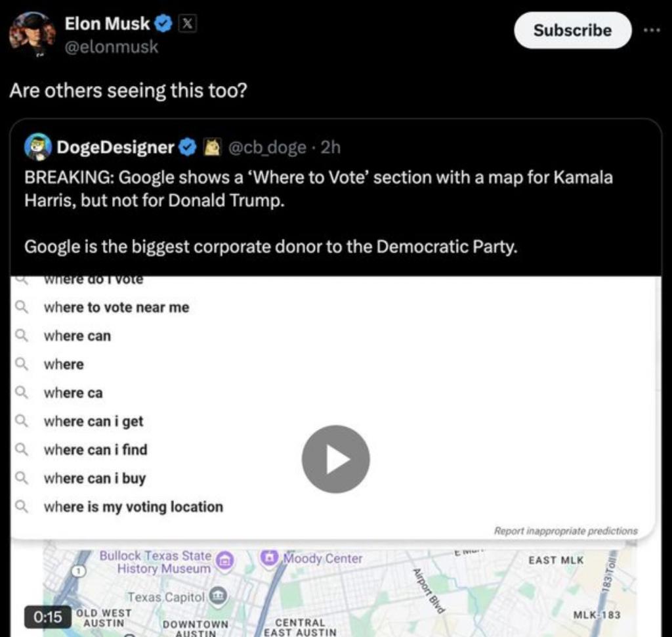Click DogeDesigner's verified checkmark badge

tap(188, 147)
